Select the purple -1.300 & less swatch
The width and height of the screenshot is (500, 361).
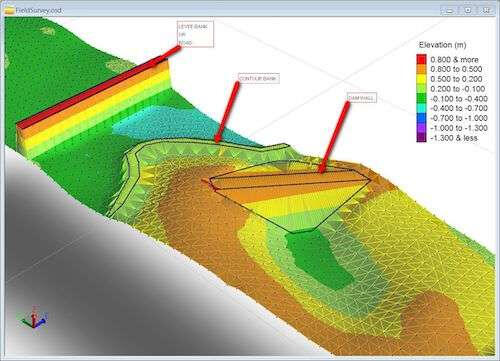(421, 137)
